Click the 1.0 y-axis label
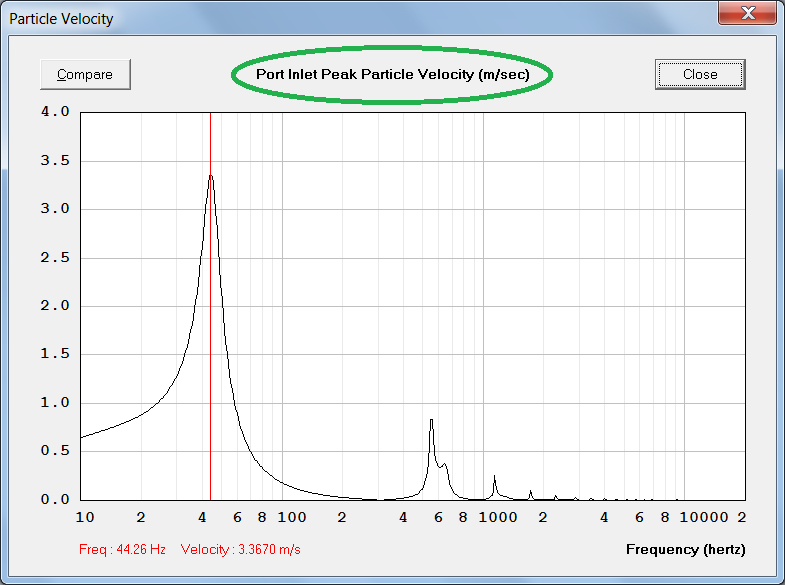The image size is (785, 585). click(x=55, y=403)
